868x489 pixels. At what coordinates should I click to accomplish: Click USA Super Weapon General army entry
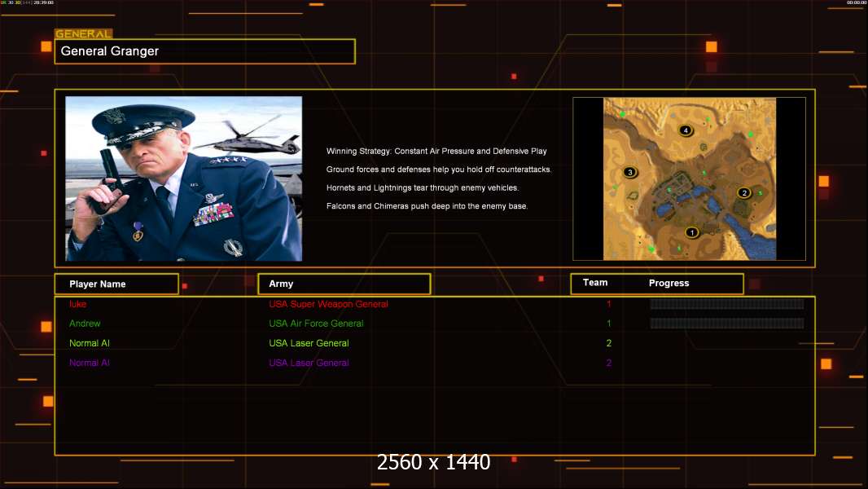point(328,304)
